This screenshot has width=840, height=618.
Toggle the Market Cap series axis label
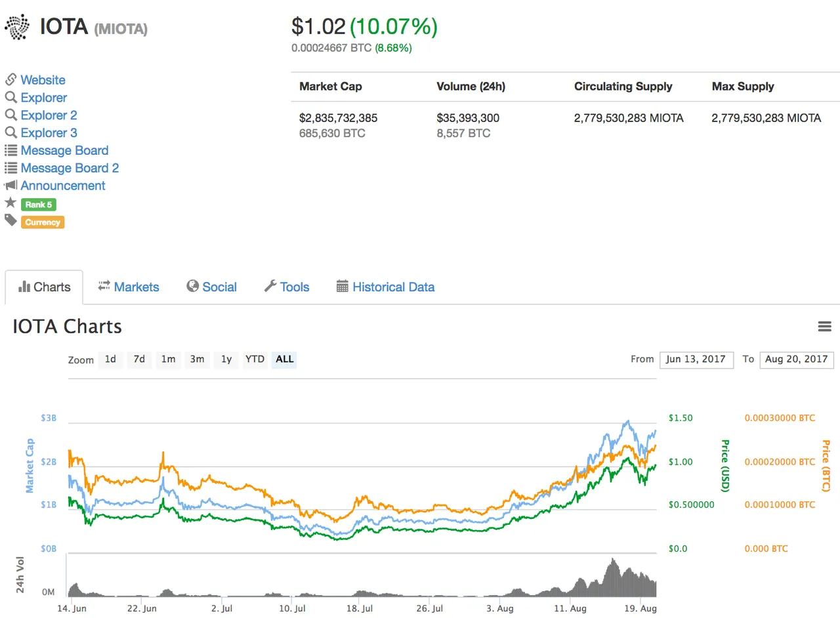coord(30,465)
